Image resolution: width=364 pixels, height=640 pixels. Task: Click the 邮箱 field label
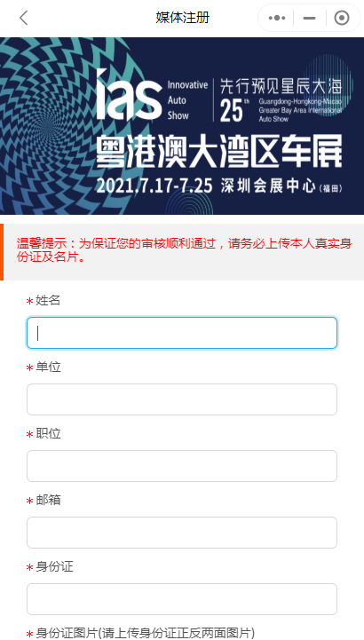[48, 500]
